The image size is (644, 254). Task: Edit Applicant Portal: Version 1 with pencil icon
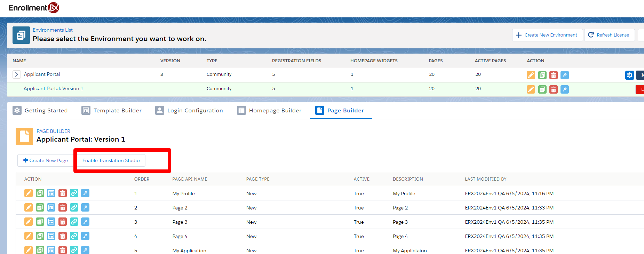(531, 89)
